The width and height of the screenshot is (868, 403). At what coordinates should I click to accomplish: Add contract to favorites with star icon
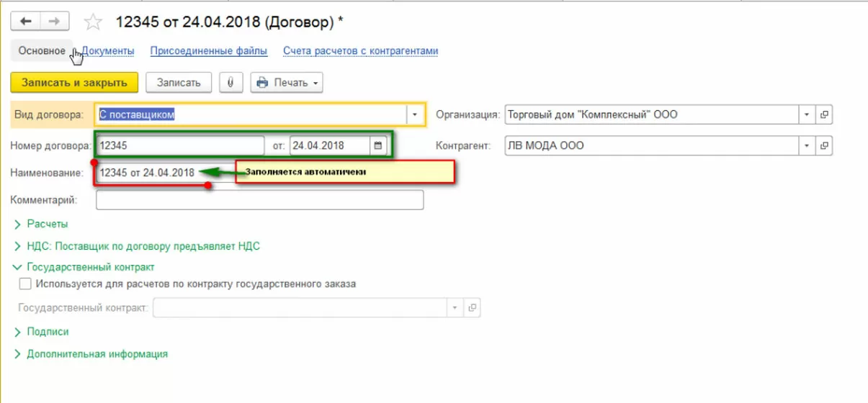tap(93, 22)
